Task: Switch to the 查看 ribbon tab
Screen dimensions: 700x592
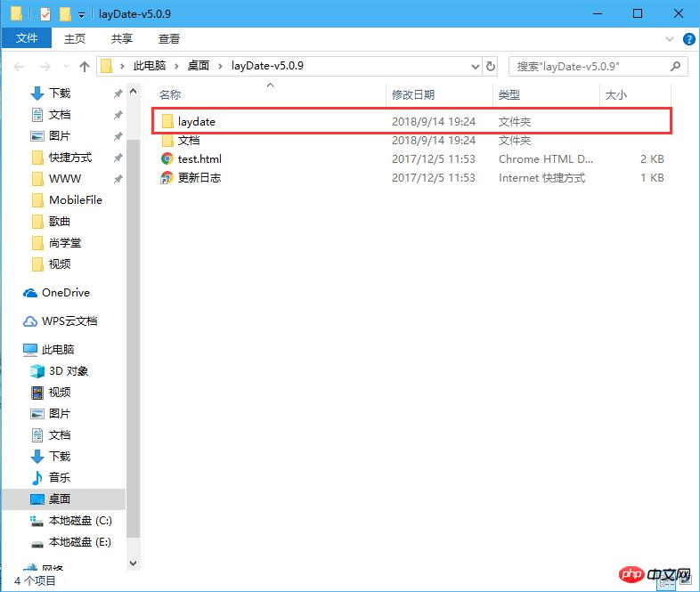Action: coord(169,39)
